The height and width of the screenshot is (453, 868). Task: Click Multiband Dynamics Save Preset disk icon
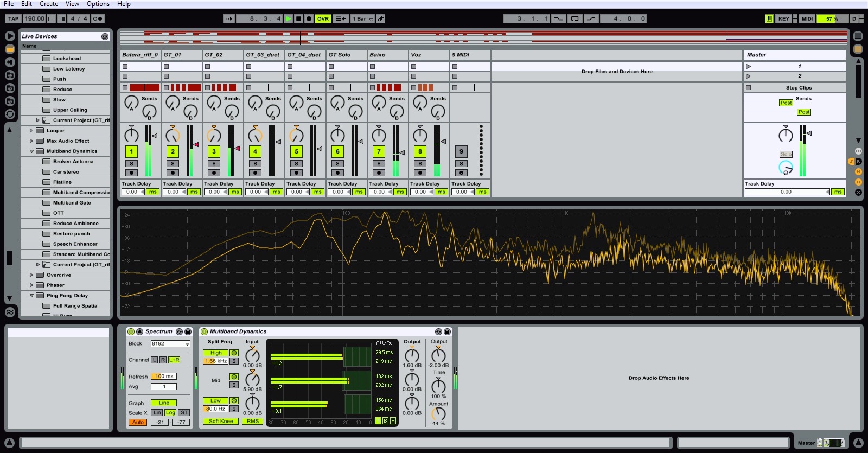point(447,331)
